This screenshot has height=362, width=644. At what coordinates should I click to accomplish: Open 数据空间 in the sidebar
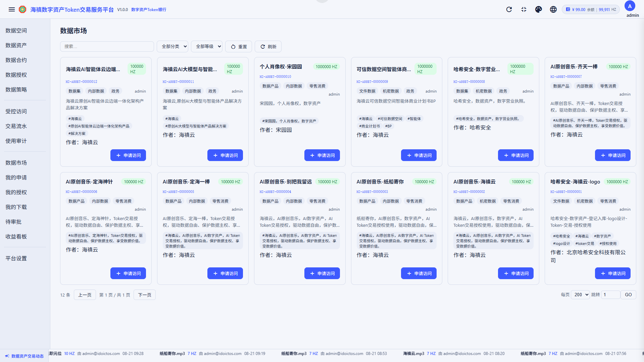(16, 31)
